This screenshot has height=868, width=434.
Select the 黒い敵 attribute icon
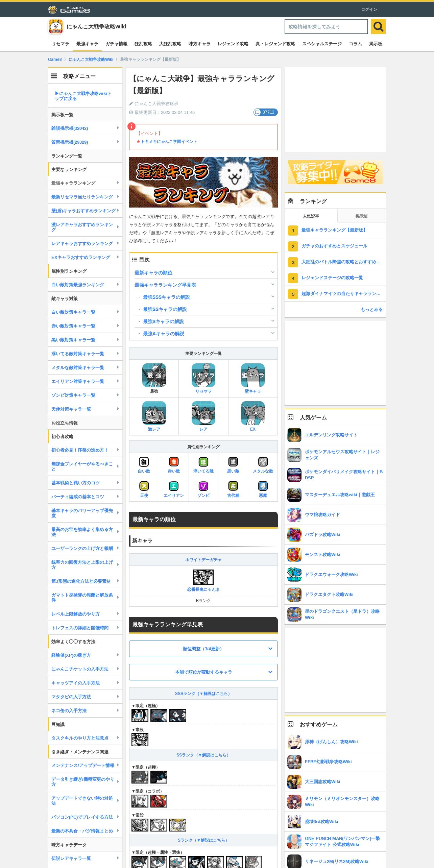(233, 462)
